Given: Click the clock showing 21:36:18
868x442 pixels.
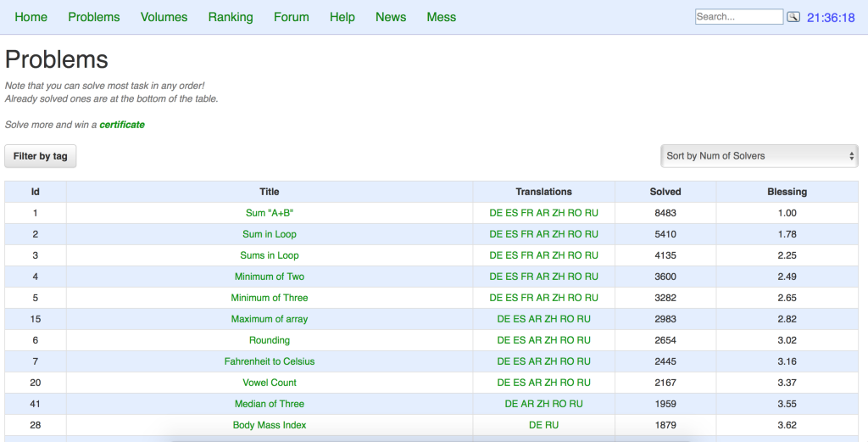Looking at the screenshot, I should click(831, 18).
